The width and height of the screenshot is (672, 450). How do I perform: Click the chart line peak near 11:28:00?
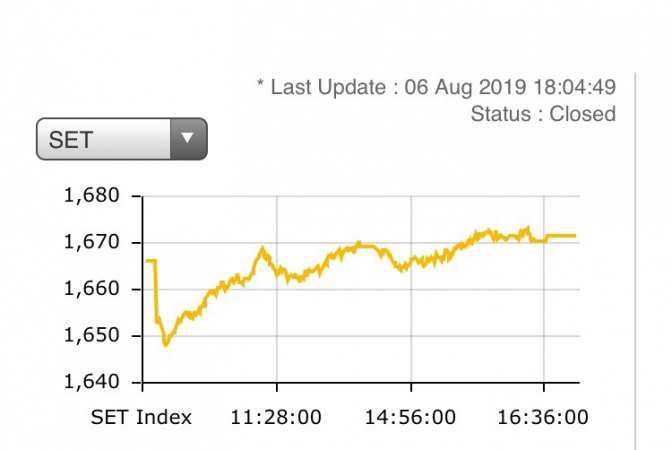pos(263,248)
